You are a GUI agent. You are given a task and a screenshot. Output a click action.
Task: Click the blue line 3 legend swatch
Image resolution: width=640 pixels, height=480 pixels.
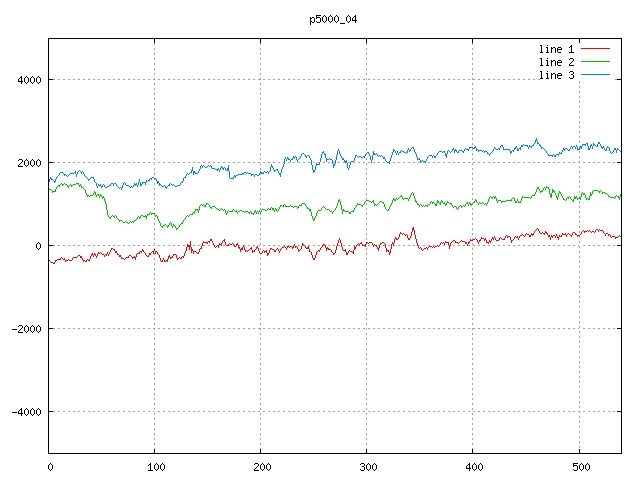click(595, 75)
